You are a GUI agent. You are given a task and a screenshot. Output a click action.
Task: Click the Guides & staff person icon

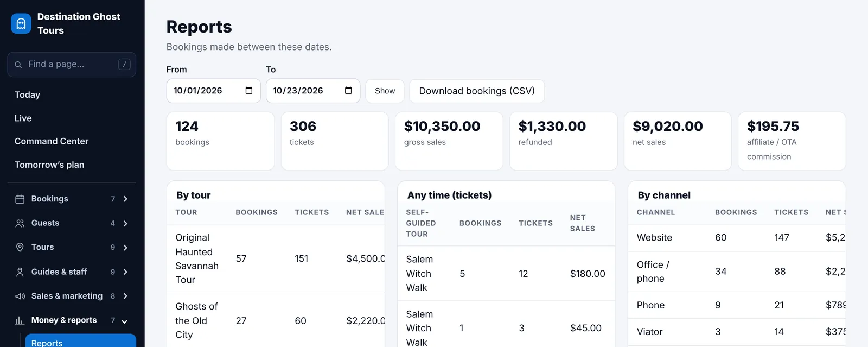point(20,272)
